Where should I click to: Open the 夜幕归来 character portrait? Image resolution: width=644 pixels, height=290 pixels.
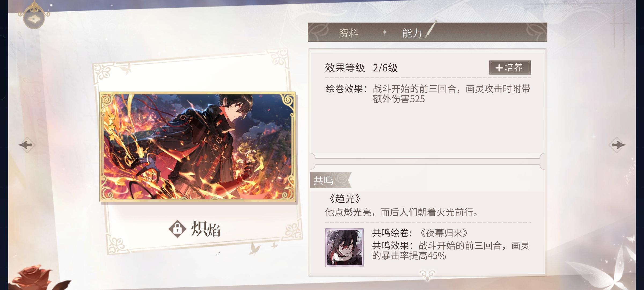(344, 247)
